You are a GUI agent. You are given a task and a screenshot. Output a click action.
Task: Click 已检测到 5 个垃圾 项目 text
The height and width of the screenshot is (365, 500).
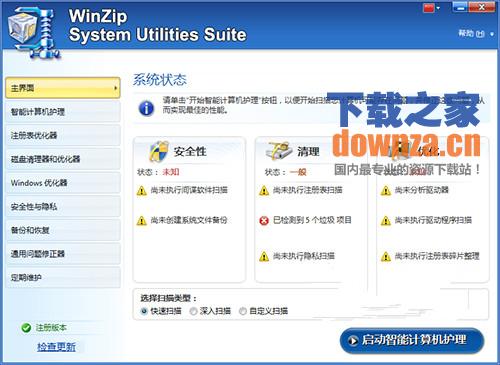pos(312,220)
